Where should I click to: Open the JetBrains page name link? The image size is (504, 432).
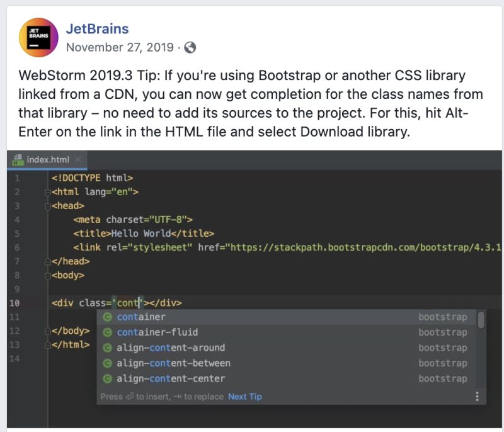(x=100, y=28)
